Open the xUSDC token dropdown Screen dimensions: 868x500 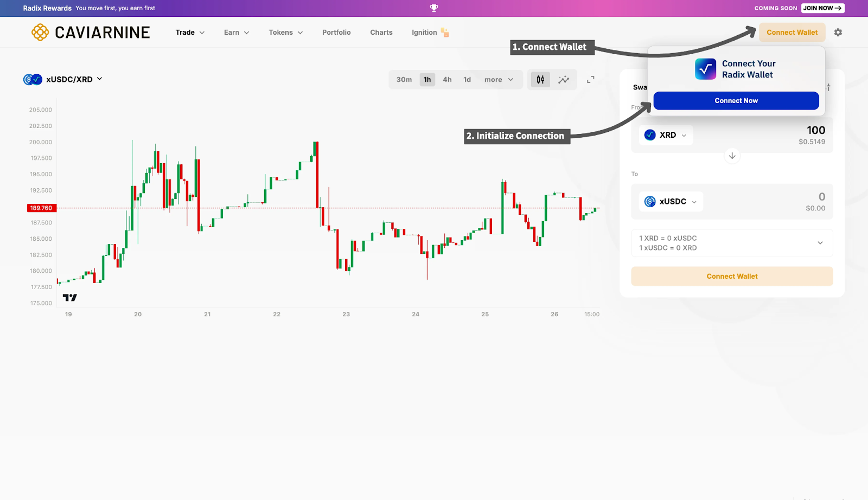tap(671, 202)
